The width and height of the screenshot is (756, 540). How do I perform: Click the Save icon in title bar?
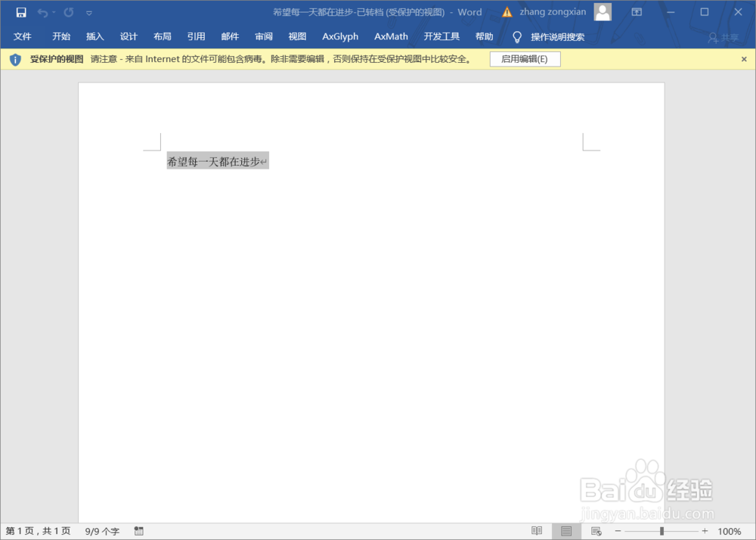click(x=21, y=13)
